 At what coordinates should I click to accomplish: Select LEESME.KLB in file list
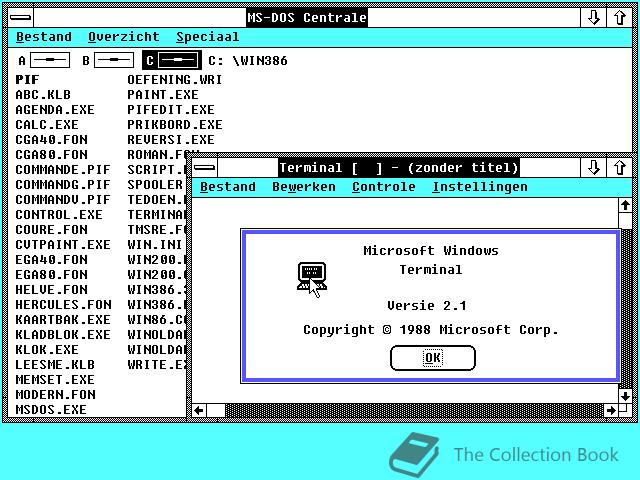coord(55,364)
